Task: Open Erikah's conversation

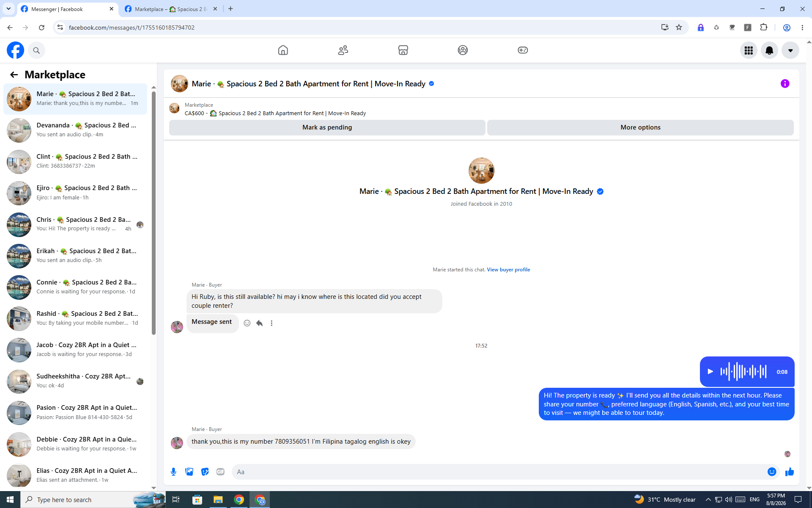Action: point(75,256)
